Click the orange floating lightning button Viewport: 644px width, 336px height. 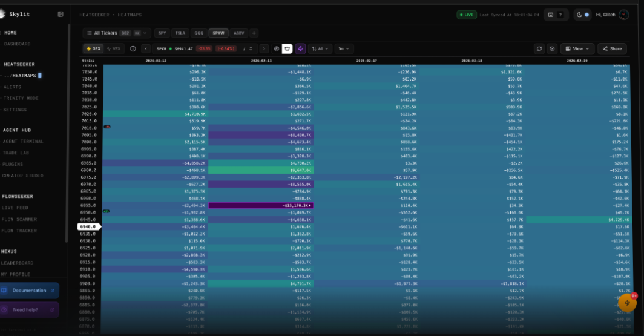click(x=627, y=302)
